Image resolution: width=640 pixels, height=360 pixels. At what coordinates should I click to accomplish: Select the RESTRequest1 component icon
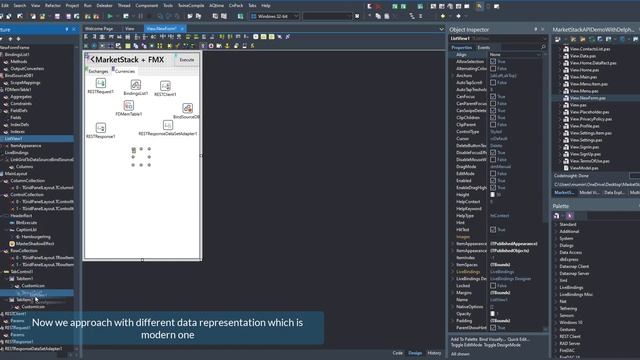click(x=100, y=83)
